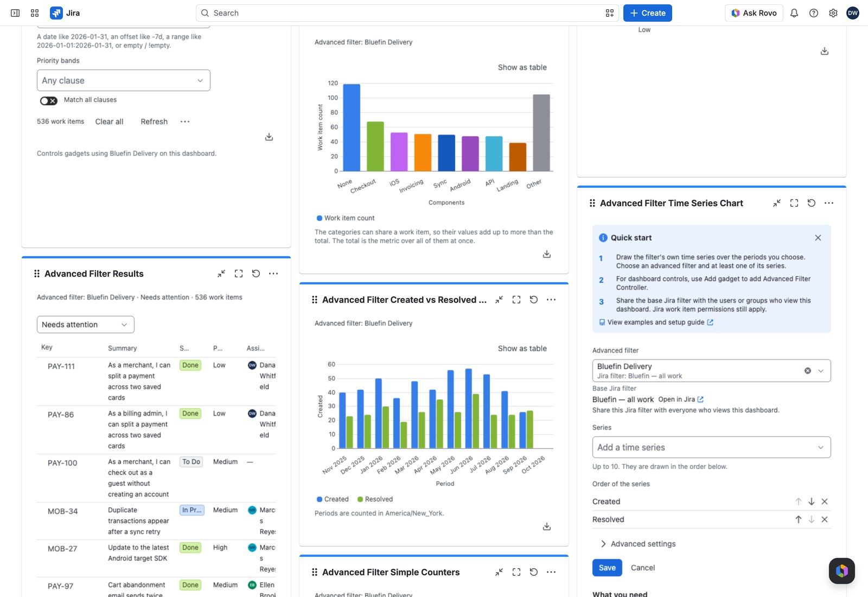Toggle the sidebar collapse icon
Image resolution: width=868 pixels, height=597 pixels.
[x=15, y=13]
